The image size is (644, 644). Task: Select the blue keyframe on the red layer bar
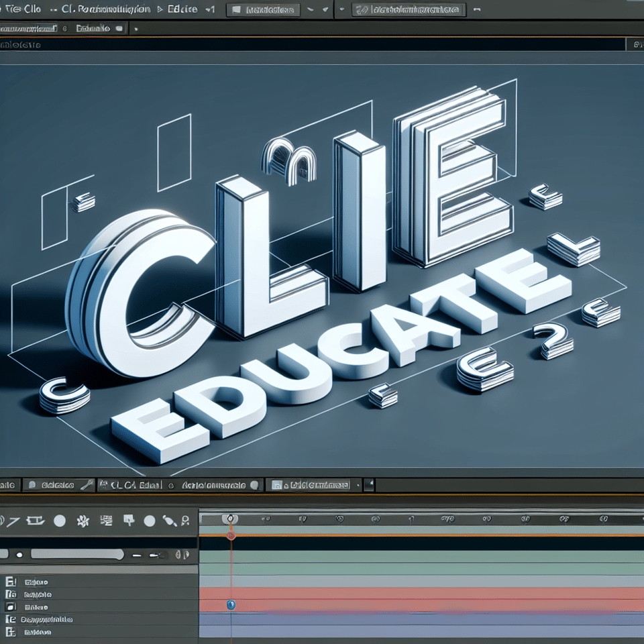[231, 604]
